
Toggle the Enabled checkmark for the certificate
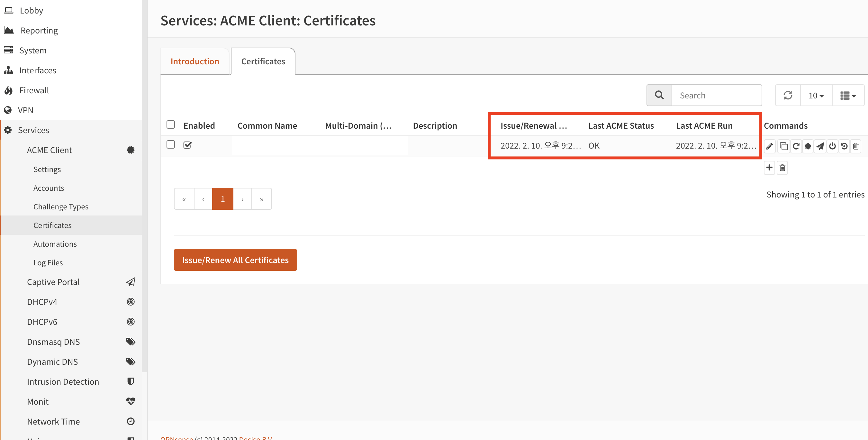tap(188, 145)
